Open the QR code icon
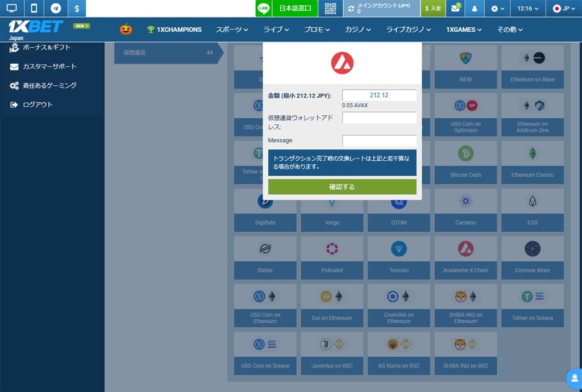This screenshot has width=582, height=392. [x=330, y=8]
